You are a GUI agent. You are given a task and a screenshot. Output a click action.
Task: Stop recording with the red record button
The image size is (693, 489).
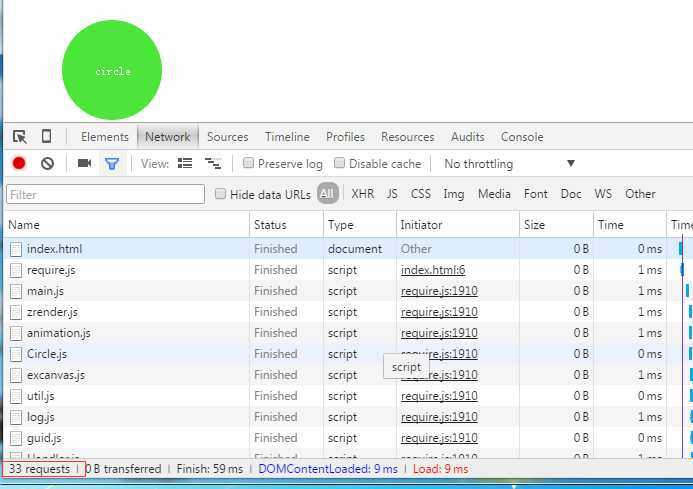tap(19, 164)
